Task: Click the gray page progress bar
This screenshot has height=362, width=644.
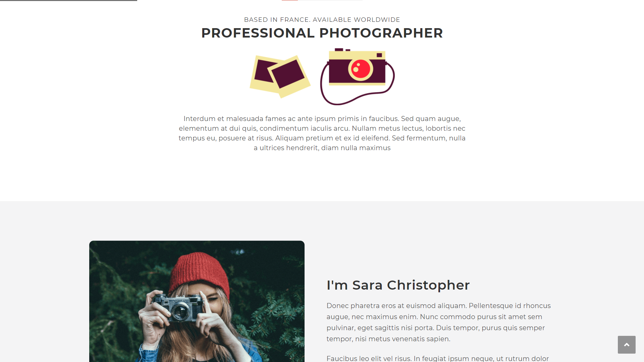Action: (68, 0)
